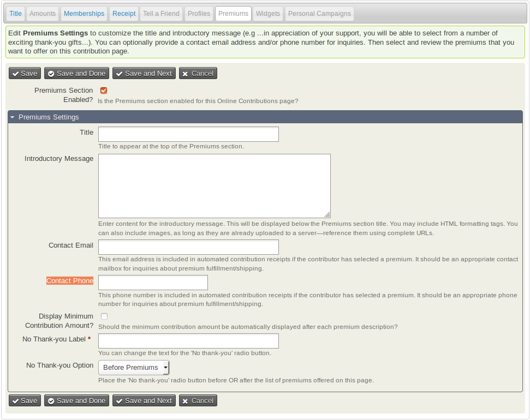Open the Memberships tab
The image size is (530, 420).
(84, 14)
